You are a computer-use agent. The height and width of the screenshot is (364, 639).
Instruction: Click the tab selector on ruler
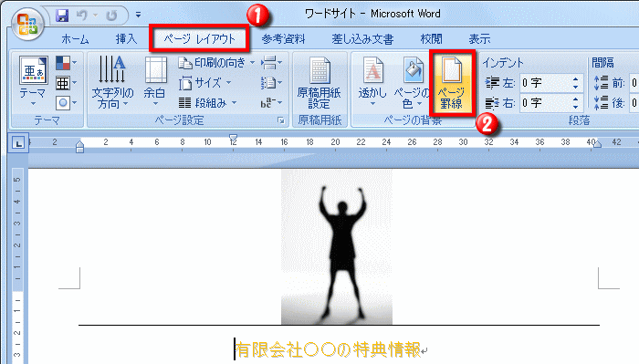(x=18, y=143)
